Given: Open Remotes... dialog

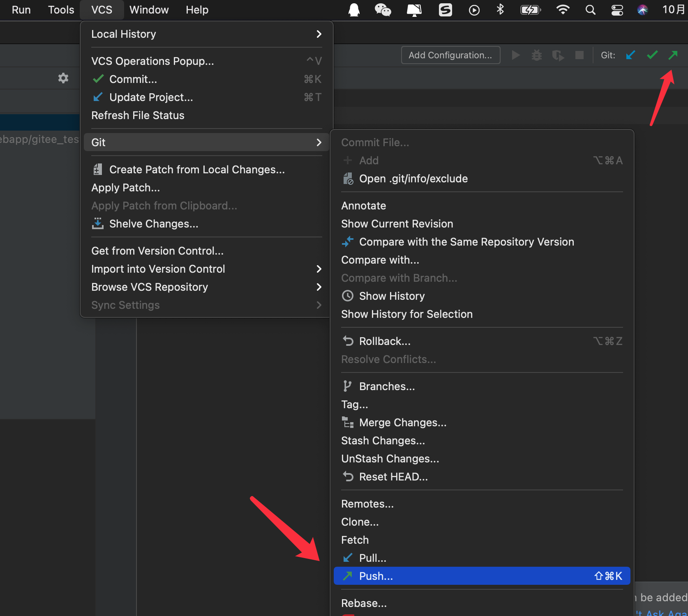Looking at the screenshot, I should (x=482, y=504).
